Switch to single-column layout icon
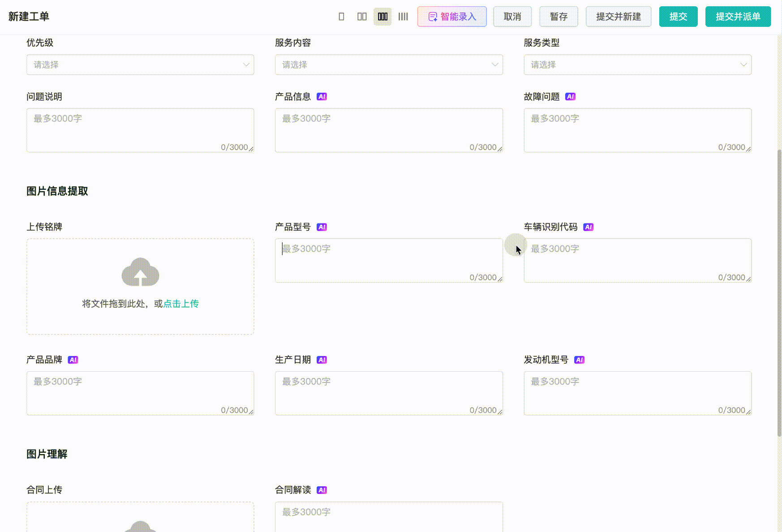 pos(341,17)
